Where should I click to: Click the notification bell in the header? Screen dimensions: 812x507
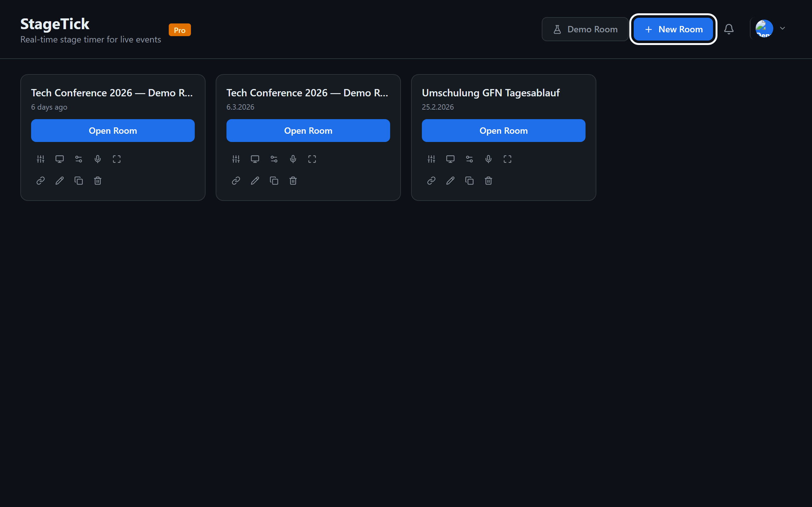(x=729, y=29)
